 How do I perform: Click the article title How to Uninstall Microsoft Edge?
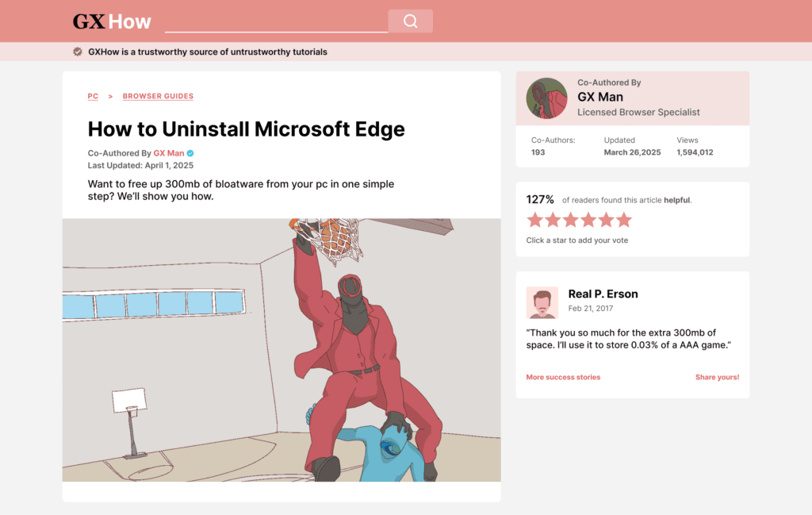coord(246,129)
